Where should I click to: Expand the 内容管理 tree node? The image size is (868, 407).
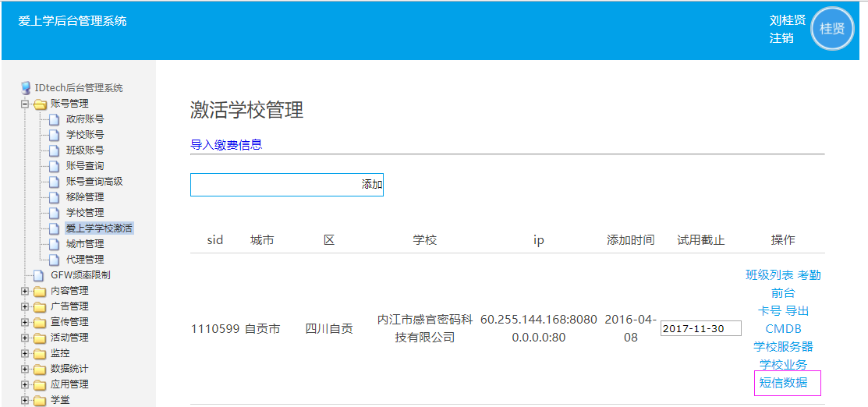(x=25, y=291)
